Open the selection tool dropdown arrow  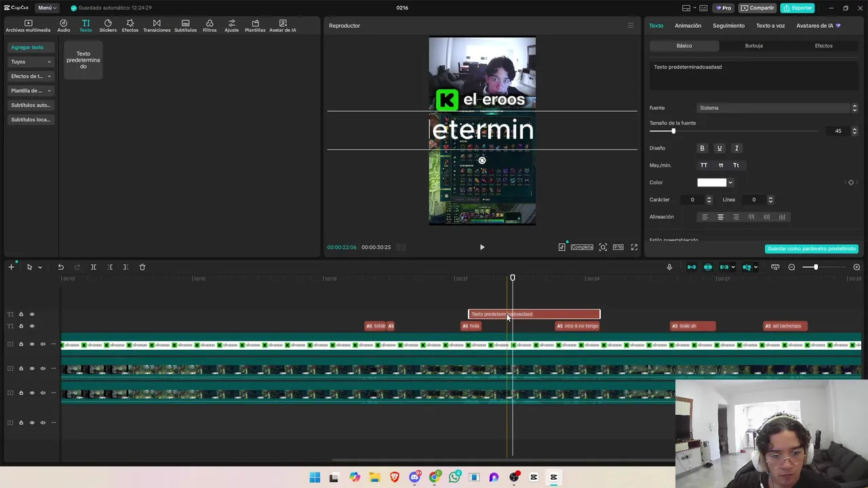click(x=40, y=267)
